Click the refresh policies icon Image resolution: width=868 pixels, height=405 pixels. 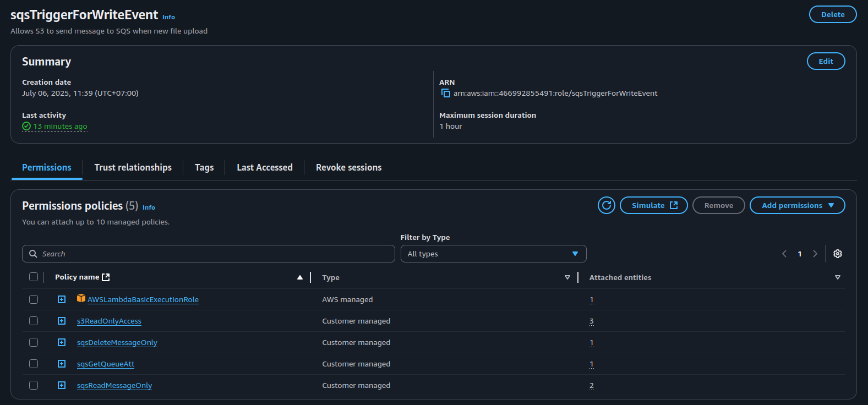(606, 205)
